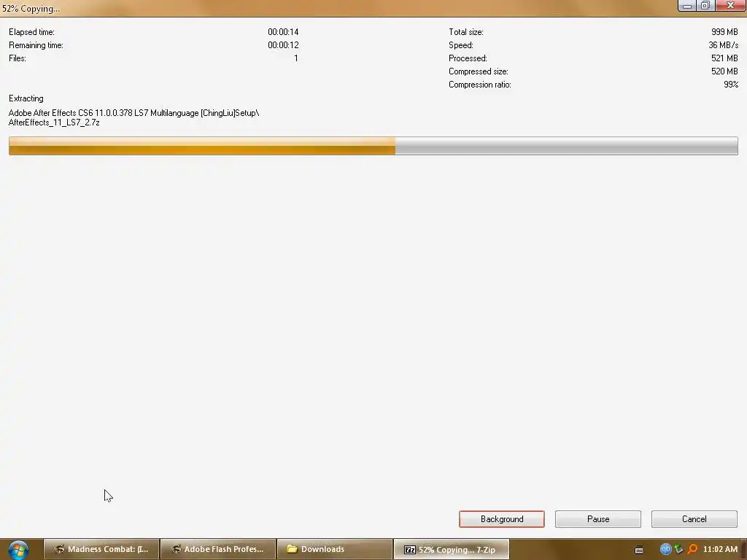The height and width of the screenshot is (560, 747).
Task: Restore down the 7-Zip window
Action: [x=705, y=6]
